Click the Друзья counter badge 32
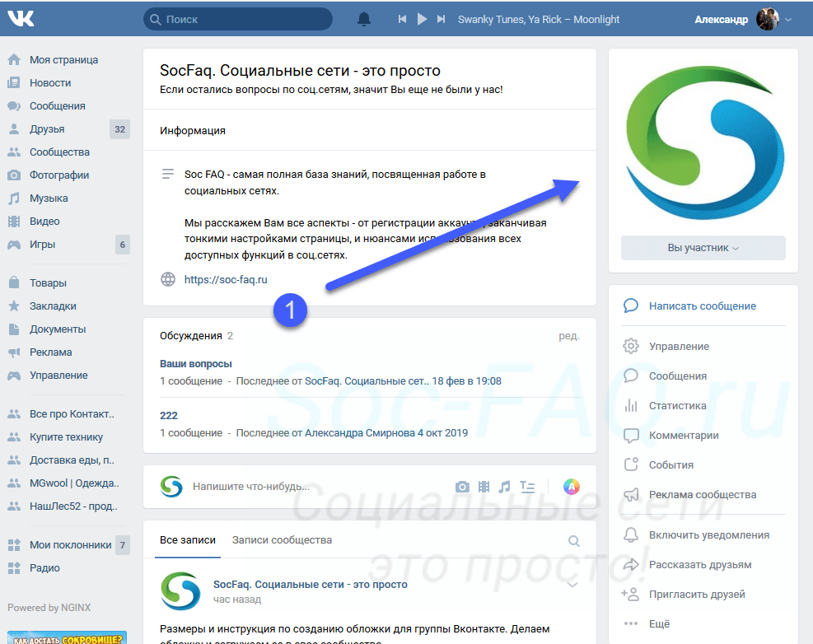Viewport: 813px width, 644px height. (x=119, y=129)
